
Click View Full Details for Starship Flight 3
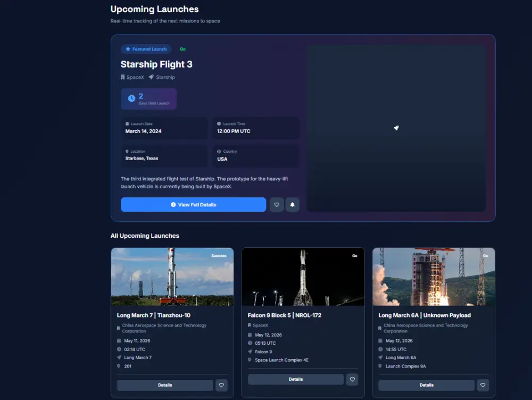tap(193, 205)
